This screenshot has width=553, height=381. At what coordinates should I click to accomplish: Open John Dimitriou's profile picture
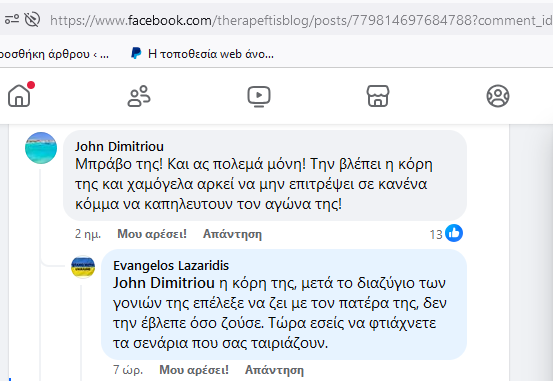(41, 148)
